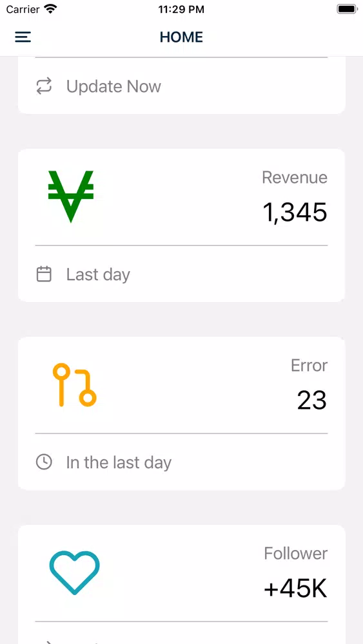Select the Update Now text
Image resolution: width=363 pixels, height=644 pixels.
tap(113, 86)
